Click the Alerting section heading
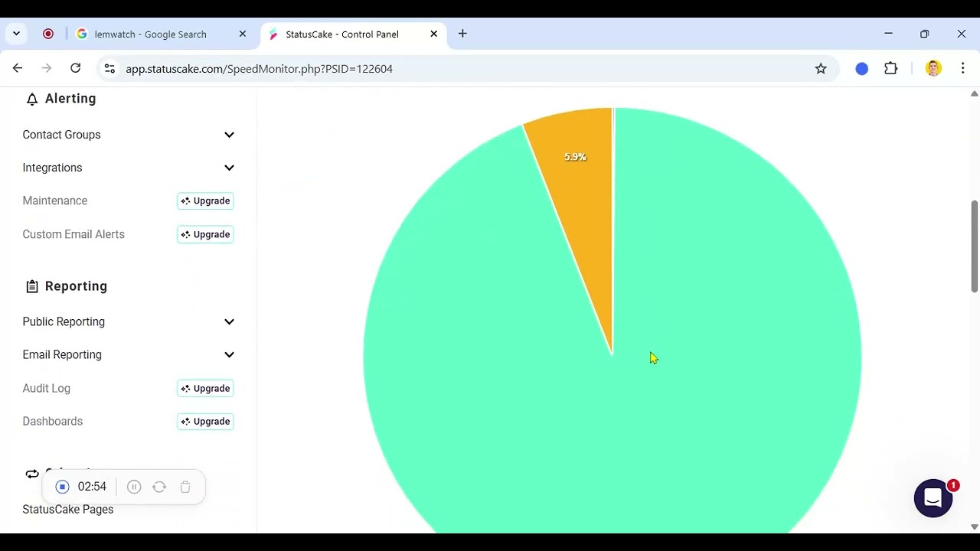The image size is (980, 551). 70,99
